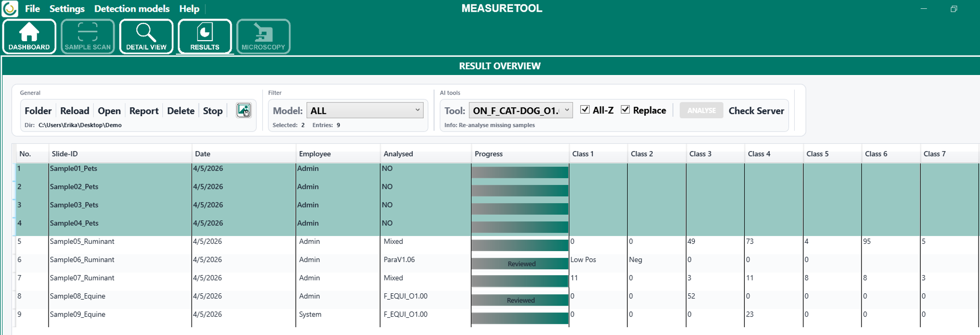Click the Check Server button
This screenshot has width=980, height=335.
(756, 111)
